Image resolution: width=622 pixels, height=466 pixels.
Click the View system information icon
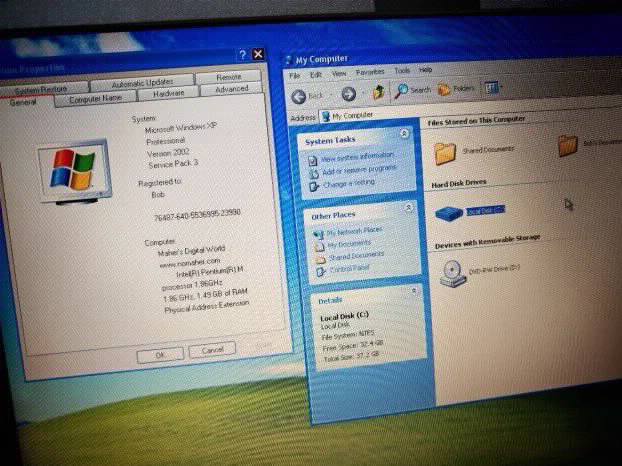pos(313,161)
